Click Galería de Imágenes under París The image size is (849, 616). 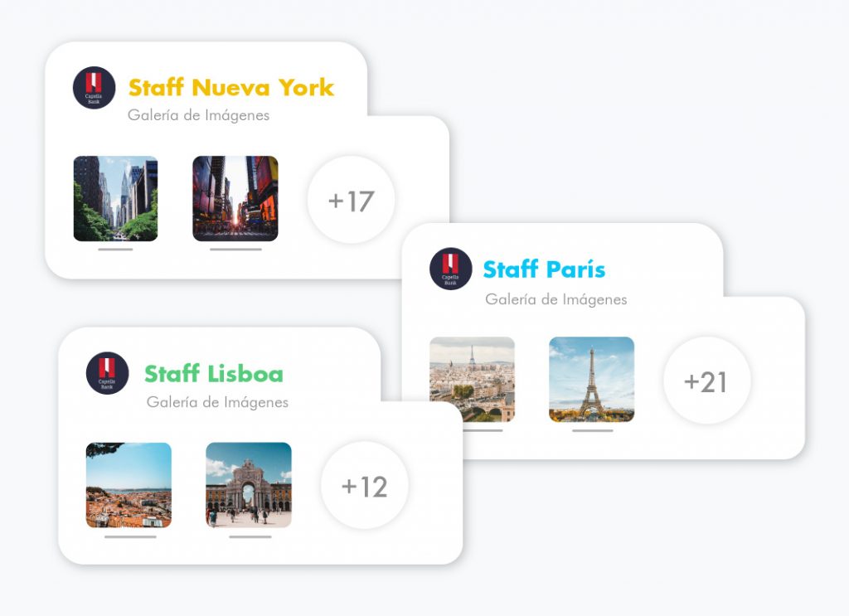(x=556, y=299)
